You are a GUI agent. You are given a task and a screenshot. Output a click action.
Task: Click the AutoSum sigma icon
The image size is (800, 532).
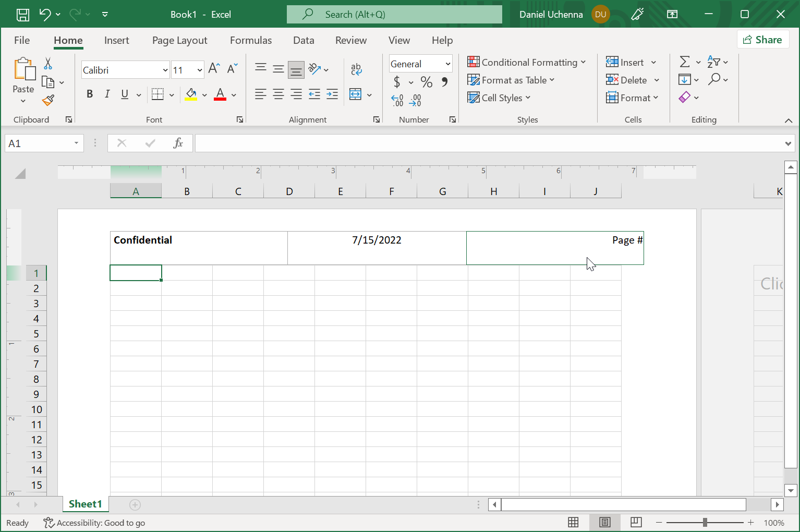pyautogui.click(x=684, y=62)
